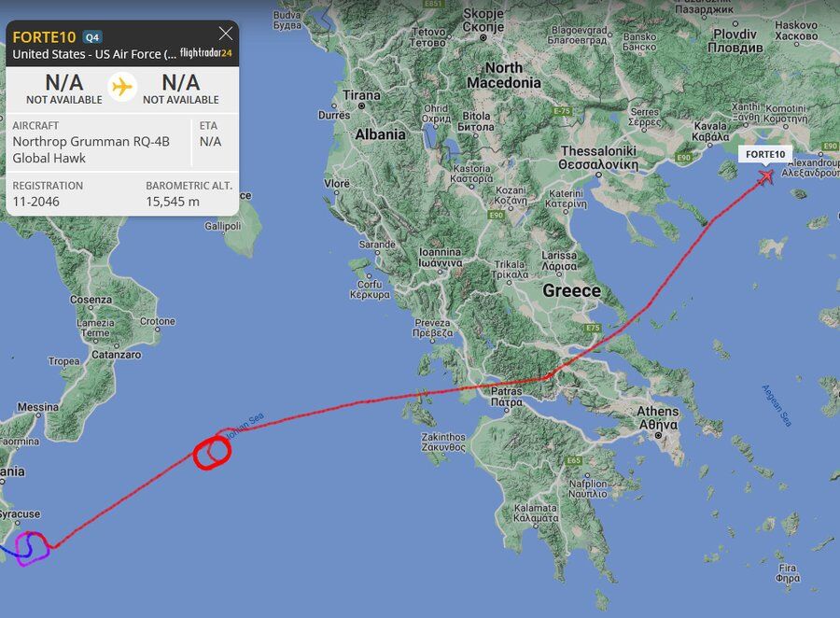Click the Tirana city marker
The width and height of the screenshot is (840, 618).
coord(361,106)
